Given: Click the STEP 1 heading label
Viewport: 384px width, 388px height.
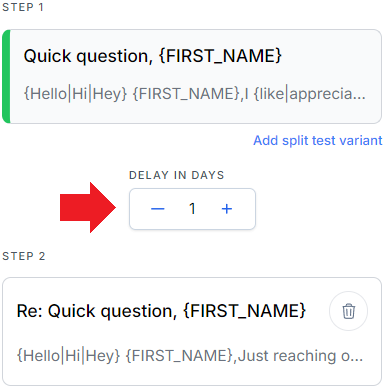Looking at the screenshot, I should pos(23,7).
